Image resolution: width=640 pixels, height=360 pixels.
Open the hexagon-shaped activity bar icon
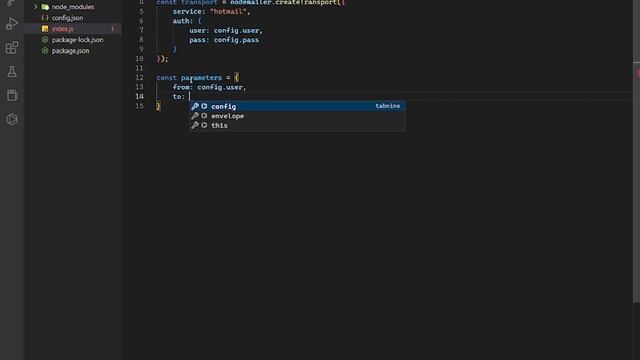coord(12,119)
